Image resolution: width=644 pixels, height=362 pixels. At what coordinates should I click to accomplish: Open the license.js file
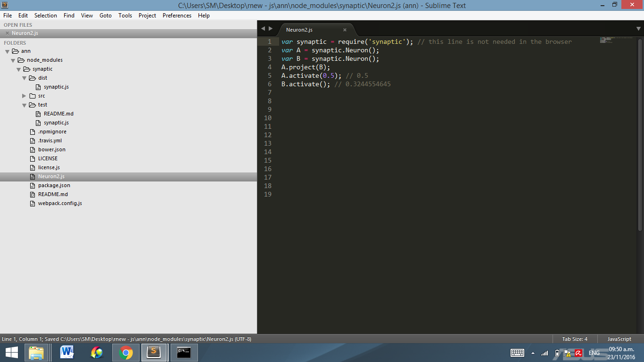tap(49, 167)
